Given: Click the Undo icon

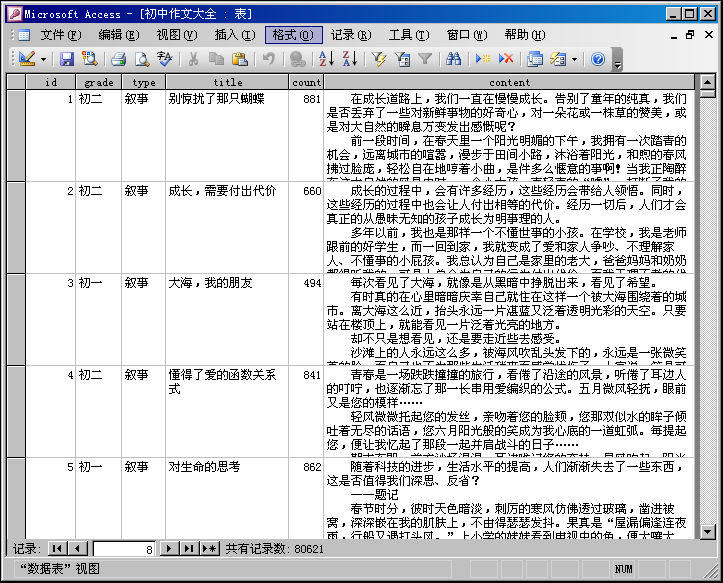Looking at the screenshot, I should (268, 59).
